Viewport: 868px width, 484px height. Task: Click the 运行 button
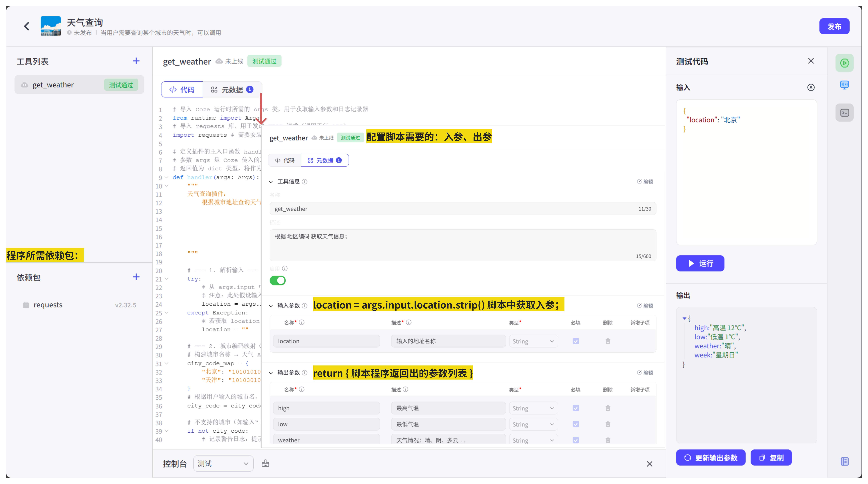pos(700,263)
